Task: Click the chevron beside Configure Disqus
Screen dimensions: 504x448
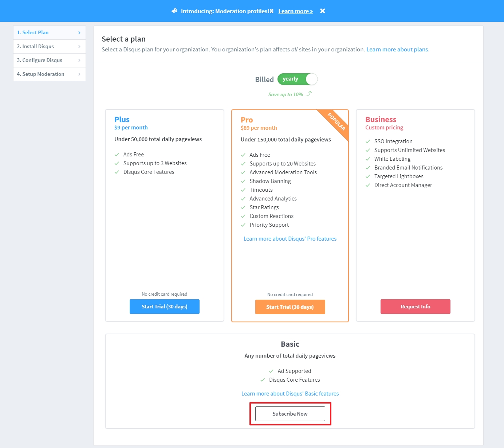Action: (79, 61)
